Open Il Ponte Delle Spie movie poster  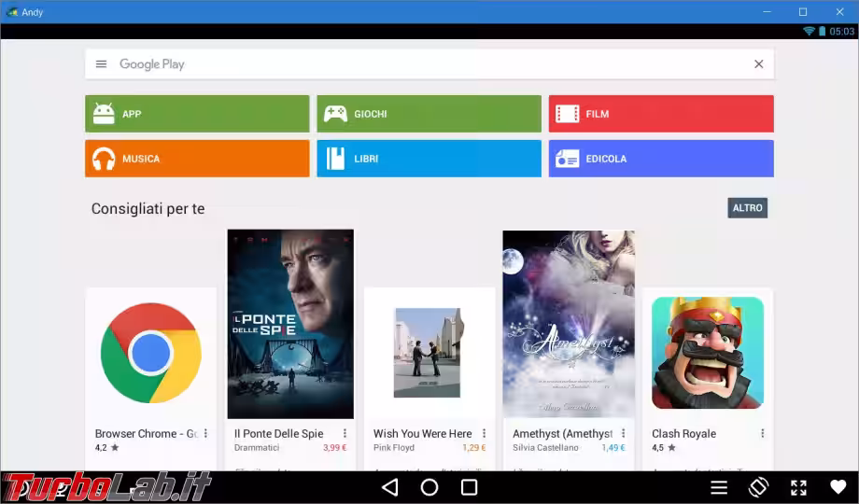[x=290, y=324]
